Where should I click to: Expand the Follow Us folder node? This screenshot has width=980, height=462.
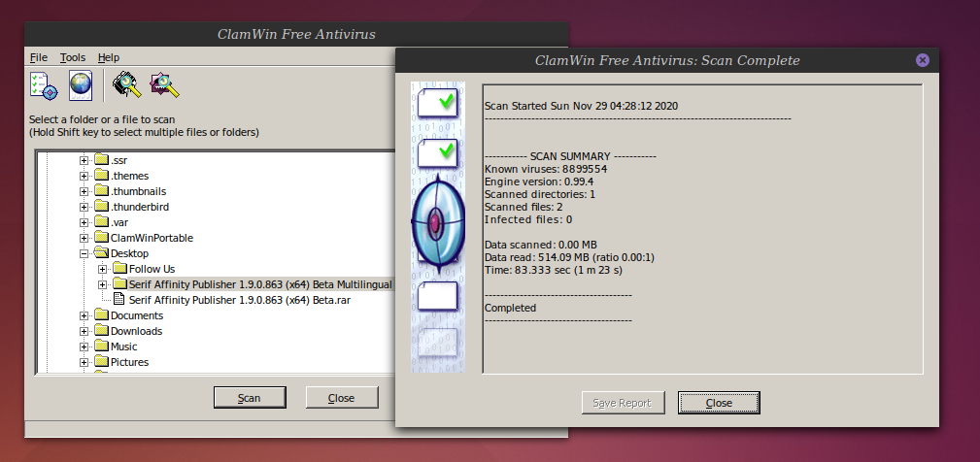point(103,269)
